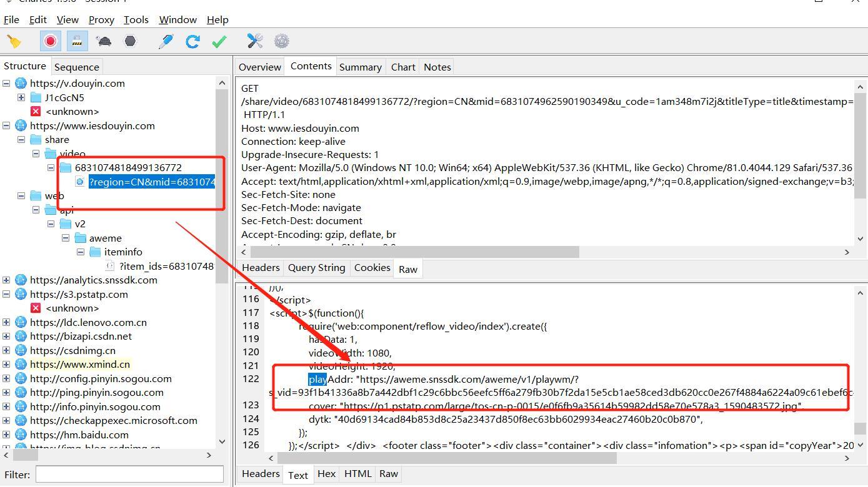Open the Proxy menu
This screenshot has width=868, height=487.
point(101,19)
